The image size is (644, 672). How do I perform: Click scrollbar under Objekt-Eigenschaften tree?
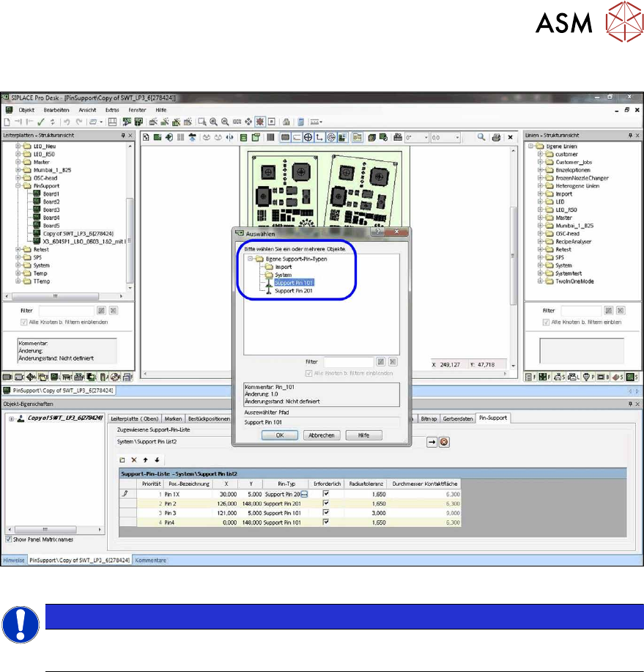[x=45, y=529]
